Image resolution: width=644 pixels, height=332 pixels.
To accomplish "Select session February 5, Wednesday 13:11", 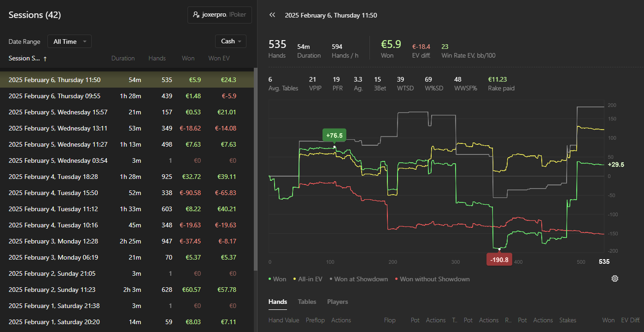I will coord(127,128).
